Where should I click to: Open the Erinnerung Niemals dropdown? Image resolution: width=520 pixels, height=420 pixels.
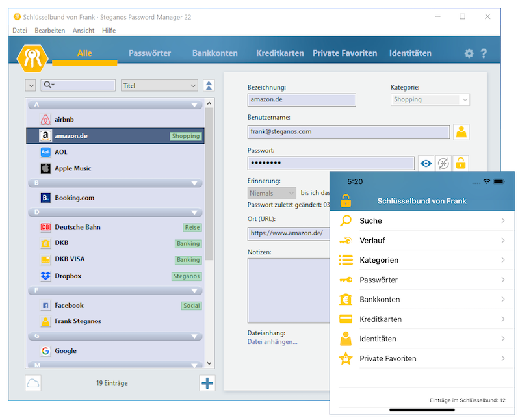coord(271,192)
